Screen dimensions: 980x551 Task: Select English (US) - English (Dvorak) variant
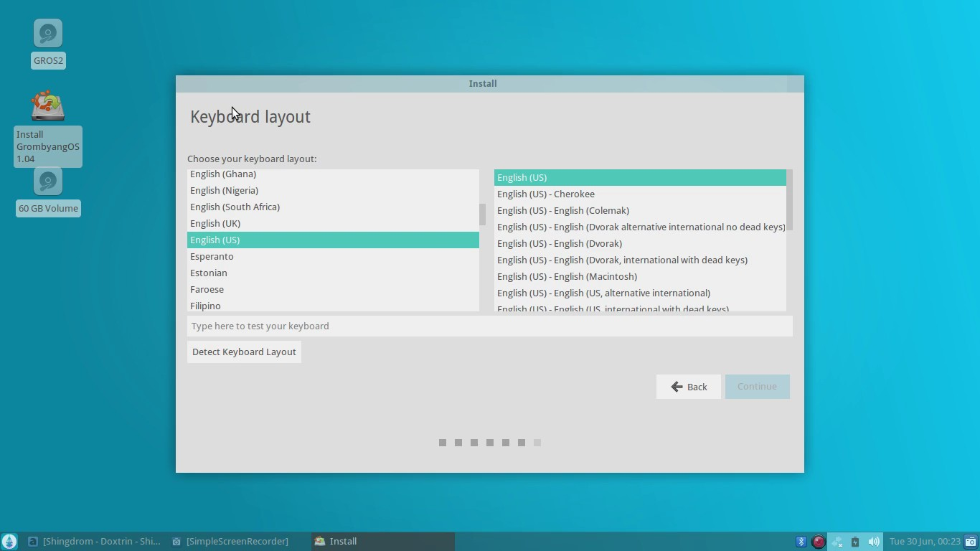click(640, 244)
